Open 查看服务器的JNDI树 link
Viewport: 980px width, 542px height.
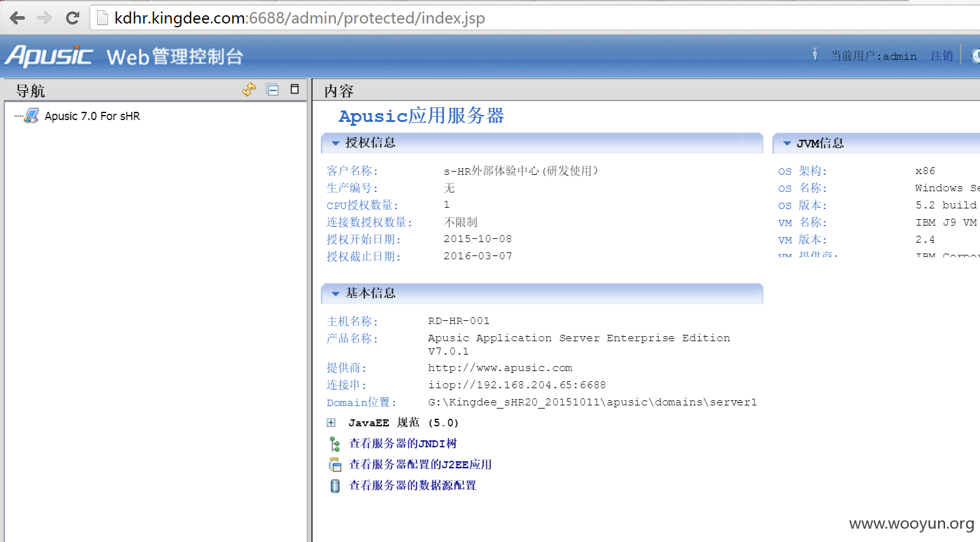[x=403, y=444]
